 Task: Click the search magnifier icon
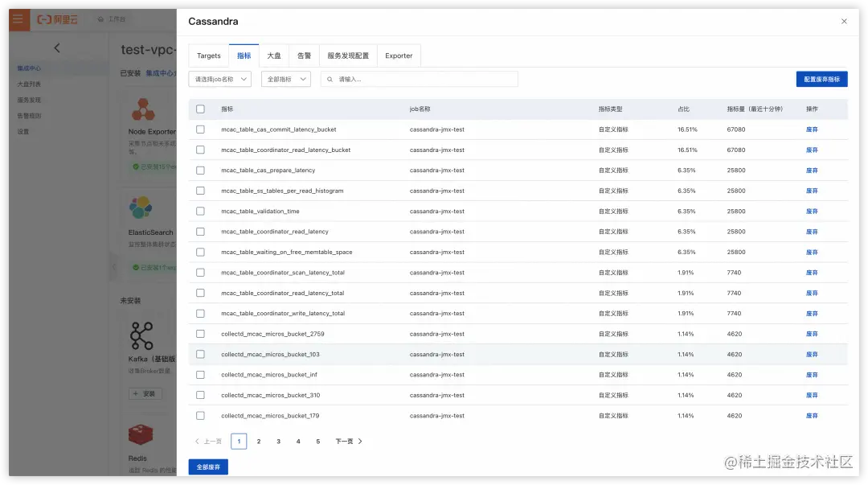[x=330, y=80]
